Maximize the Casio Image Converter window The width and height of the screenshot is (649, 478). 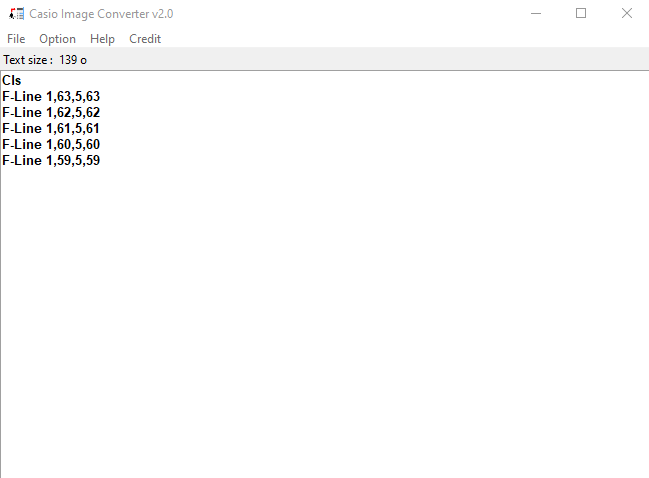(x=581, y=14)
